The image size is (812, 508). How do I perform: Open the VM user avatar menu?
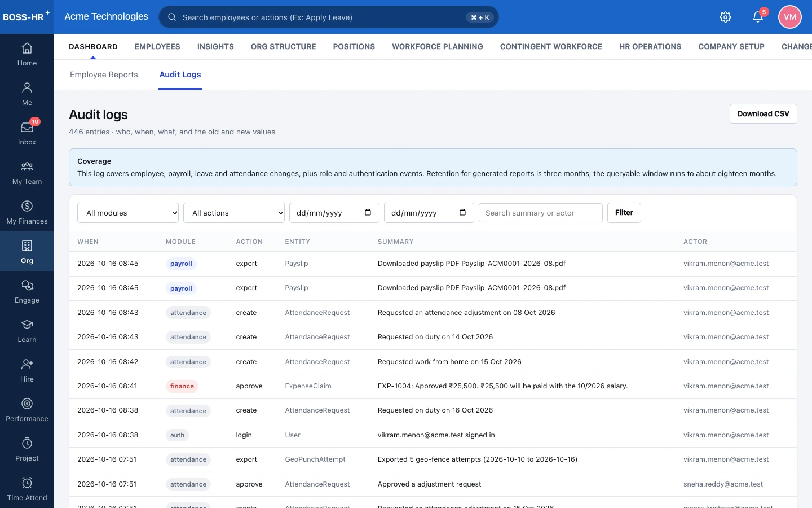coord(790,17)
